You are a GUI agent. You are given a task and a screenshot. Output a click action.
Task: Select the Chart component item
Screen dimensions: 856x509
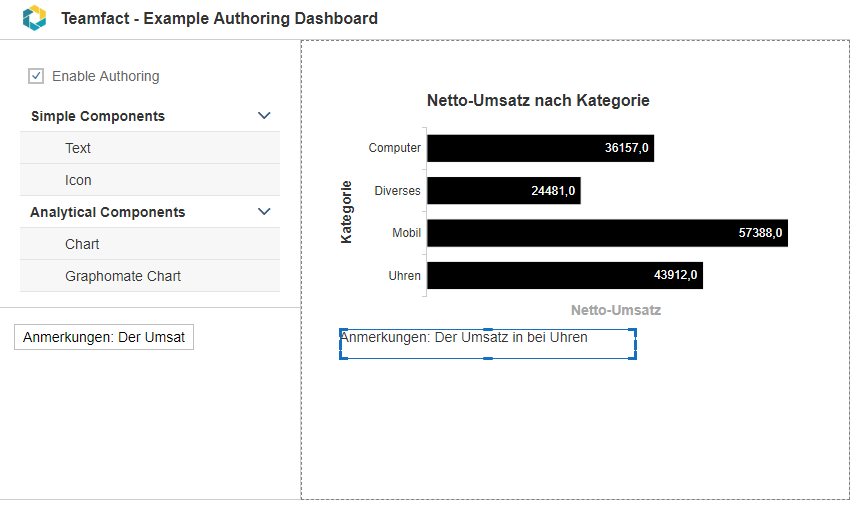(x=150, y=244)
